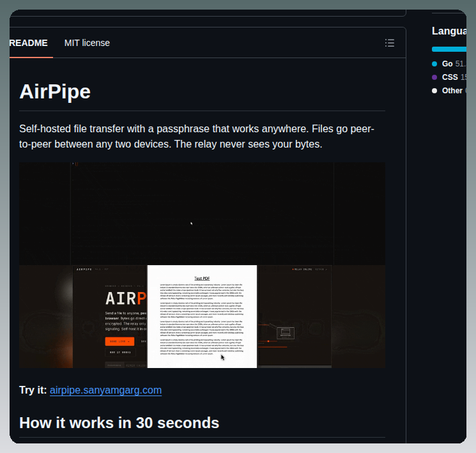Click the 'How it works in 30 seconds' heading
Screen dimensions: 476x453
119,423
